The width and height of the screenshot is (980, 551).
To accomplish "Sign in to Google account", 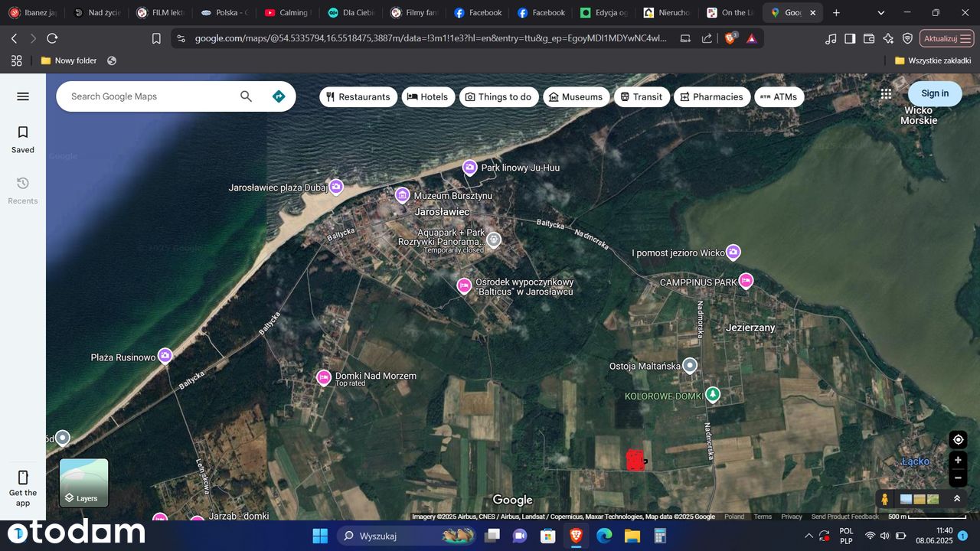I will pyautogui.click(x=935, y=93).
